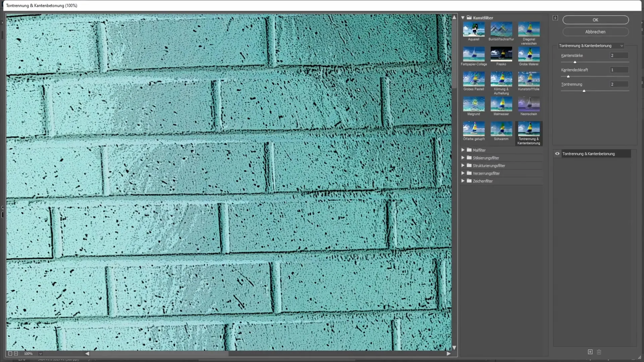Click the Strukturierungsfilter folder icon
This screenshot has width=644, height=362.
click(x=469, y=165)
